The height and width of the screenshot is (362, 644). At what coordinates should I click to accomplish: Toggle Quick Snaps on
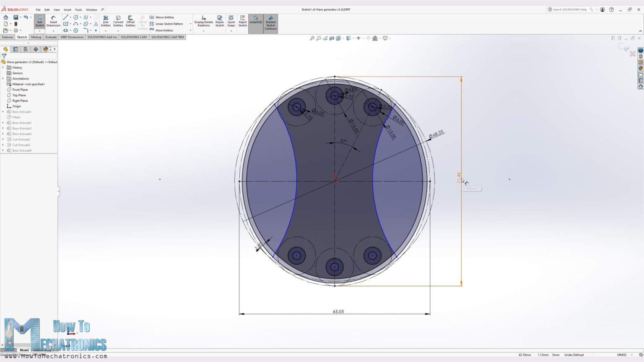[231, 21]
